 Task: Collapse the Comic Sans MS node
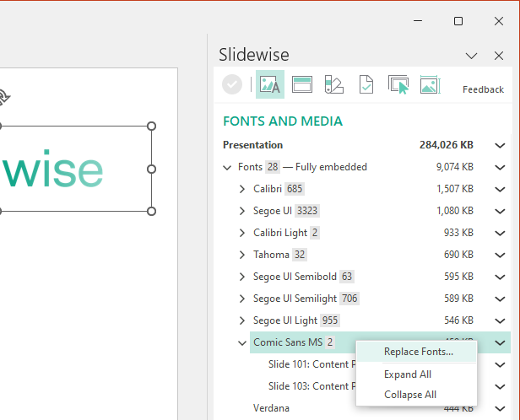point(242,342)
